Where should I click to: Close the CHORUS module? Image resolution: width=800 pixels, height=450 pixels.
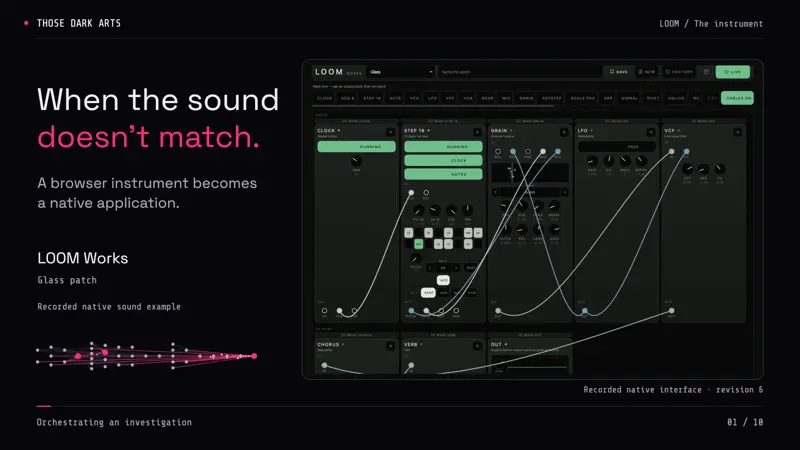390,346
